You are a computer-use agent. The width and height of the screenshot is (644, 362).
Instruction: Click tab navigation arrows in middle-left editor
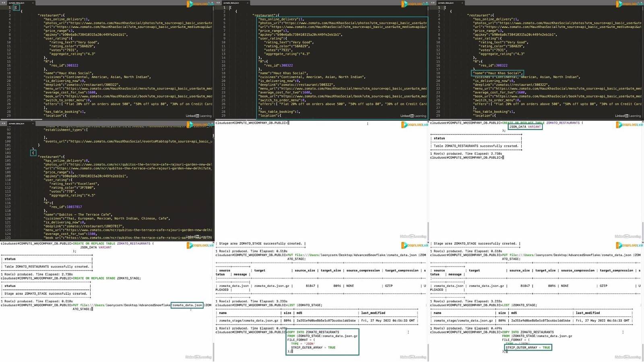coord(3,123)
